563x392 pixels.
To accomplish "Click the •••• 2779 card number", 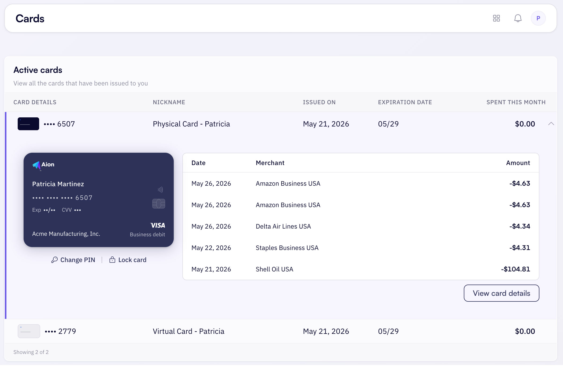I will click(x=60, y=331).
